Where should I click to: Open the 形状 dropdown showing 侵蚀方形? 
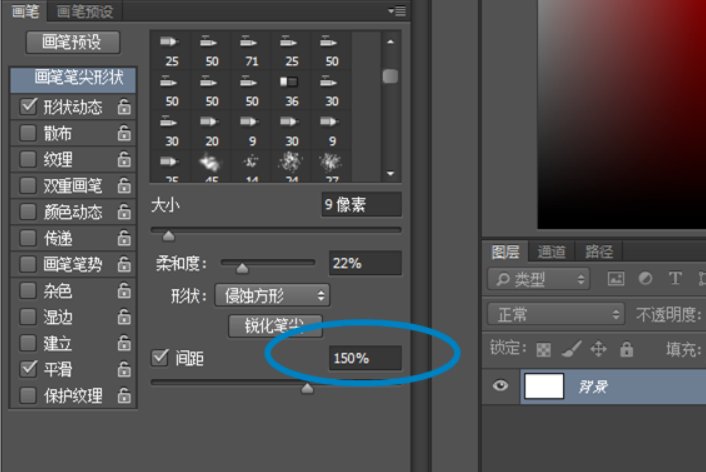[x=272, y=295]
